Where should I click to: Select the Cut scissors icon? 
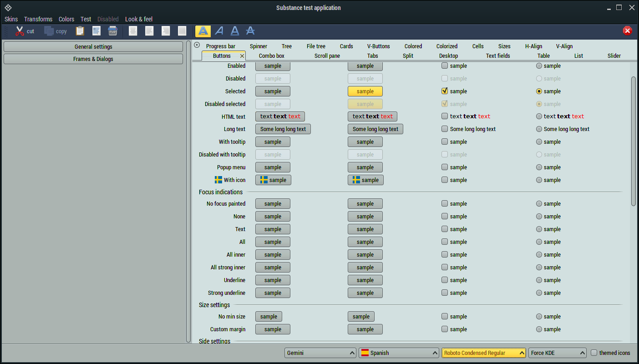[x=20, y=31]
